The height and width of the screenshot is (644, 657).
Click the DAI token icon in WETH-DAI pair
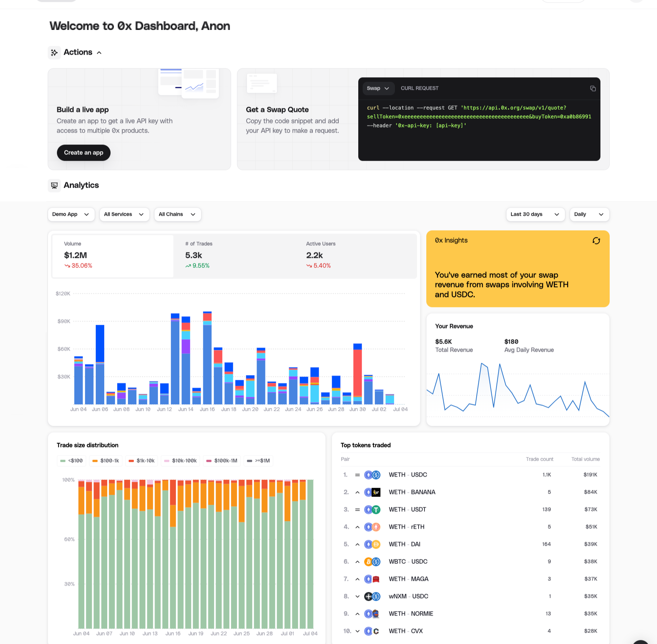(x=377, y=544)
